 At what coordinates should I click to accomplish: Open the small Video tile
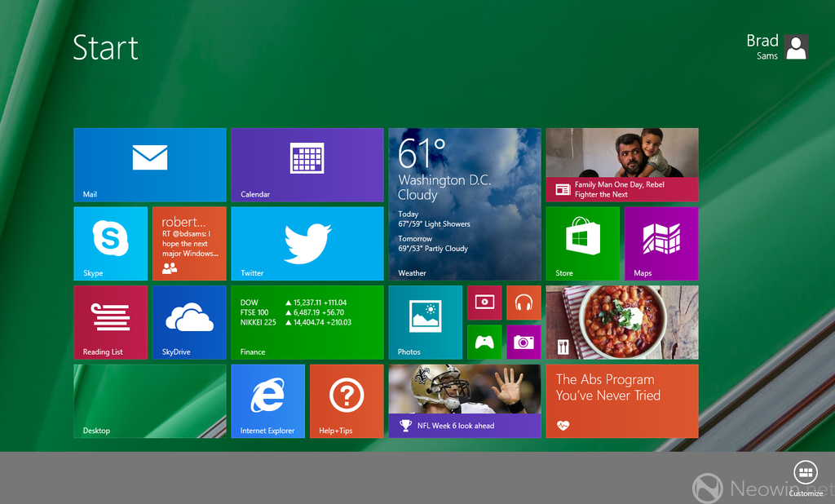click(x=484, y=302)
